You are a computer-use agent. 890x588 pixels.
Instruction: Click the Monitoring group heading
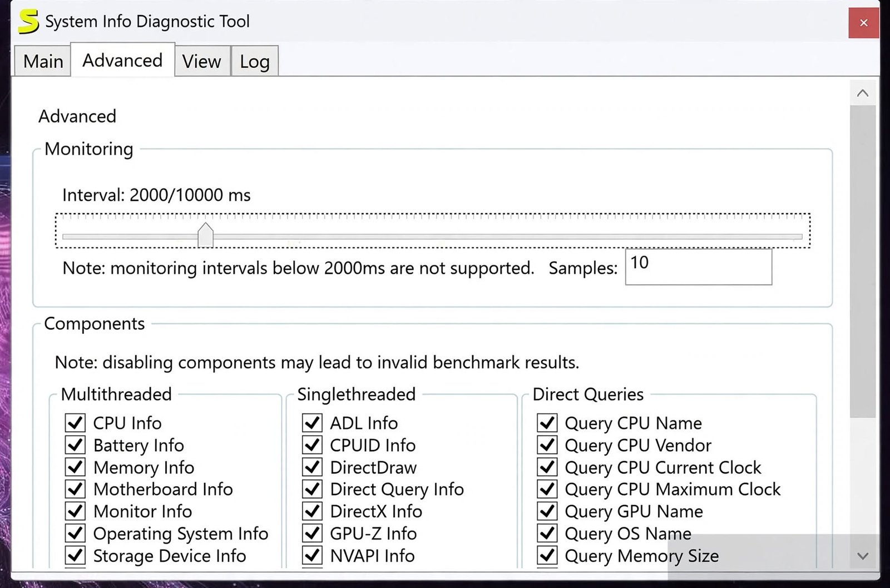coord(89,149)
